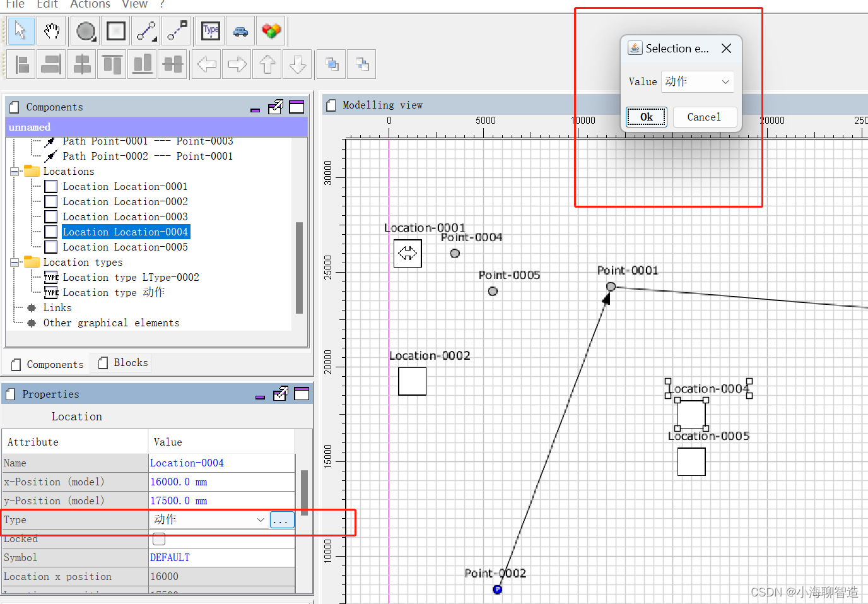
Task: Align selected elements to left
Action: [x=21, y=64]
